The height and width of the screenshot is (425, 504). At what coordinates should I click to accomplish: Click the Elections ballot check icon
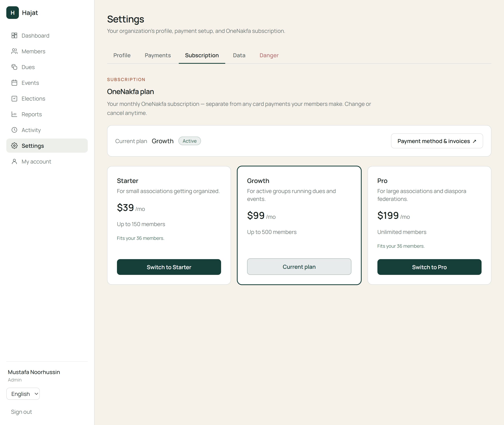(14, 99)
